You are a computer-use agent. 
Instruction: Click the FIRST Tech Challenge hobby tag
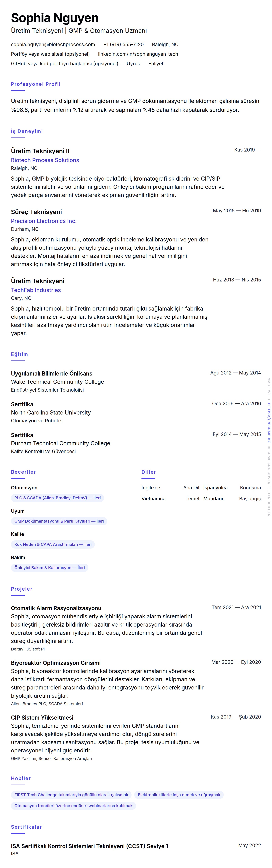71,794
